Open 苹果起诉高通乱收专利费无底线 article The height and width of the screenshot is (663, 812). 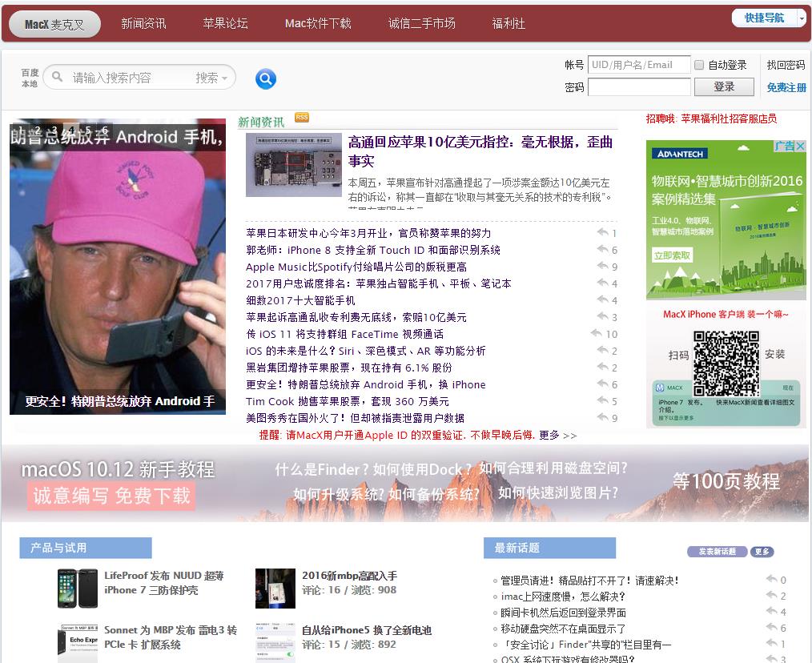356,316
